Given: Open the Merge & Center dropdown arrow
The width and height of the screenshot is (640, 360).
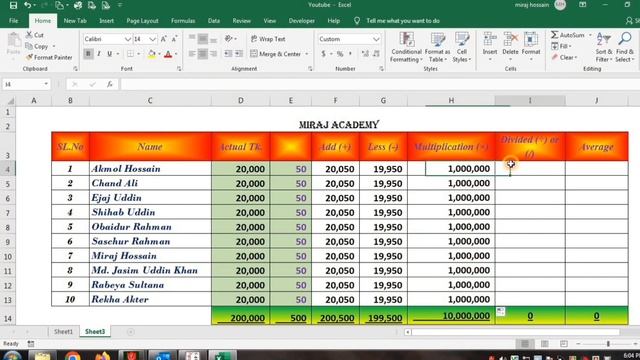Looking at the screenshot, I should (x=307, y=54).
